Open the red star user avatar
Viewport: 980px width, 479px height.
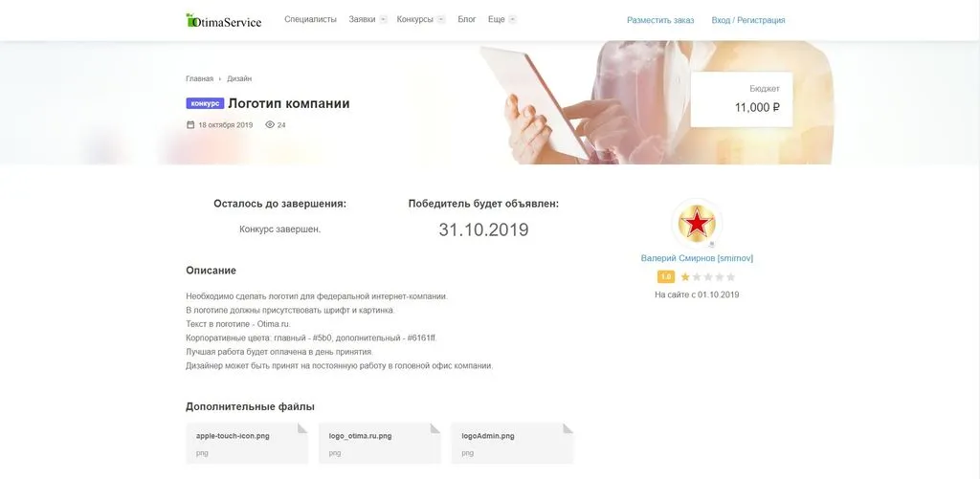click(697, 224)
